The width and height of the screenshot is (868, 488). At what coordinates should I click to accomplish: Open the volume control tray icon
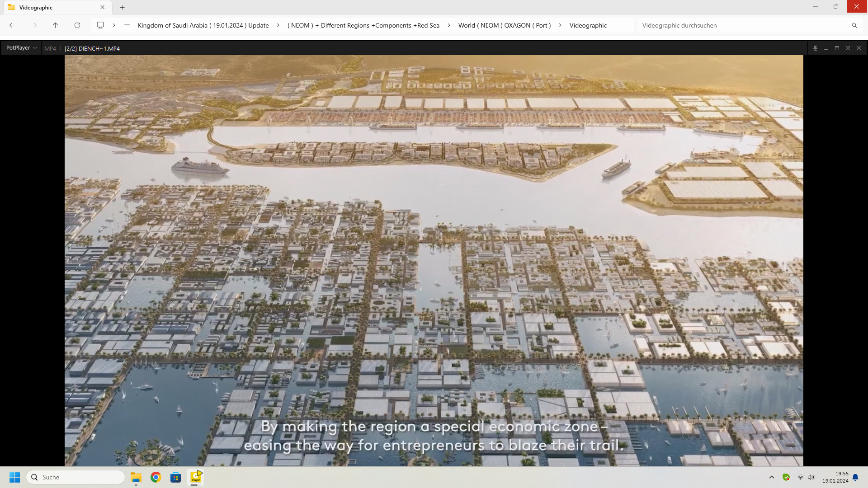pos(811,477)
